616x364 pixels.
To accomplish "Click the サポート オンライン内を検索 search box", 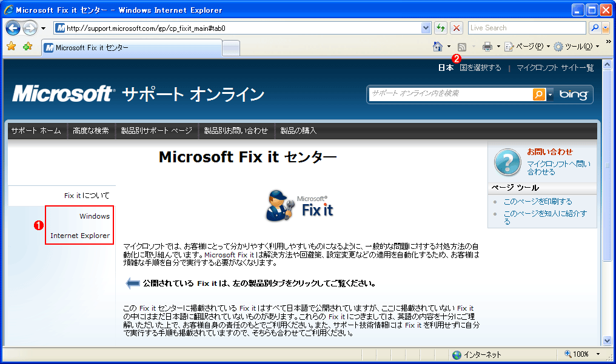I will tap(450, 94).
